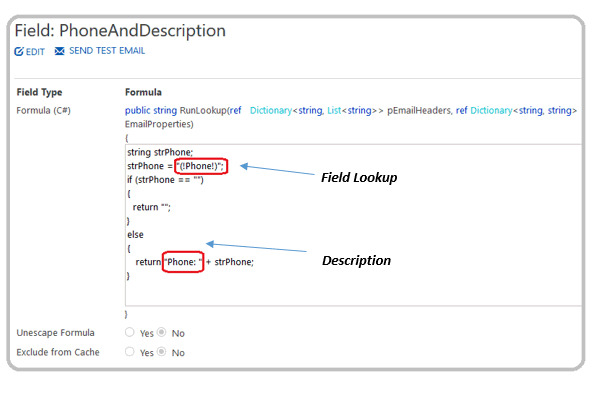This screenshot has width=593, height=394.
Task: Select Yes for Exclude from Cache
Action: [x=130, y=352]
